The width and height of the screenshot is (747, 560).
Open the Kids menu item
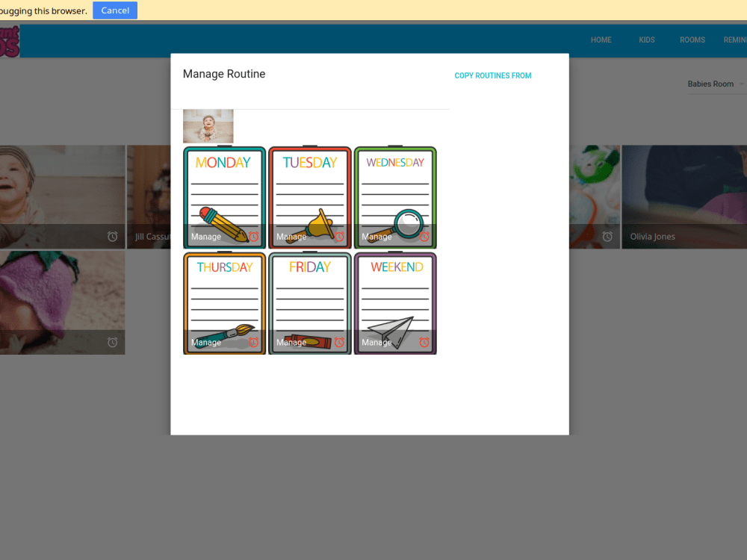[x=646, y=40]
